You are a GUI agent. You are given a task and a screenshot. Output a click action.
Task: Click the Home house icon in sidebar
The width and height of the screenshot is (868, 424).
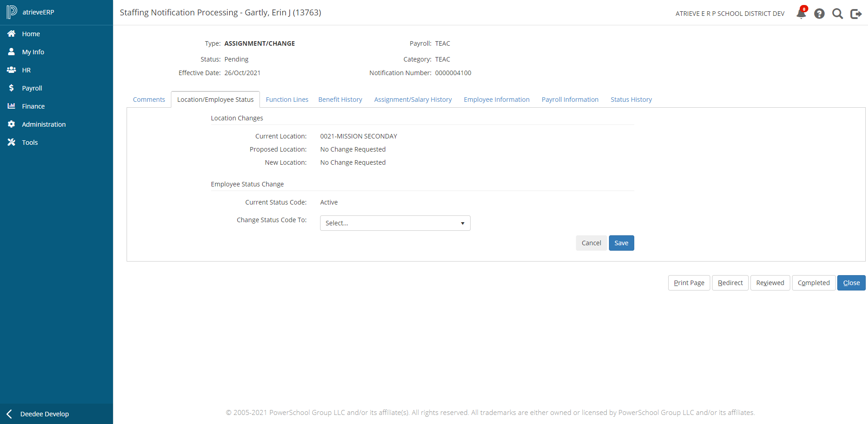12,34
